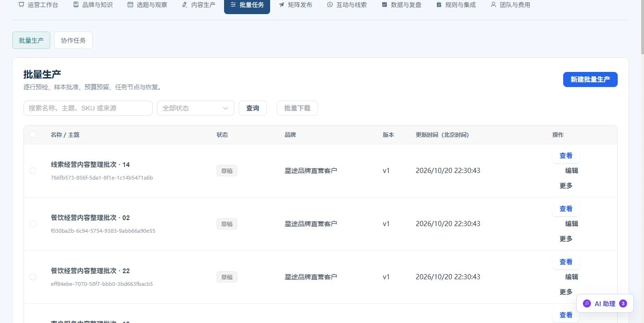
Task: Click 2026/10/20 22:30:43 in 线索经营内容整理批次 · 14 row
Action: click(x=448, y=171)
